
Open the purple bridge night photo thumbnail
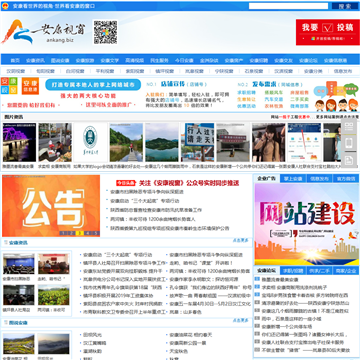tap(19, 142)
